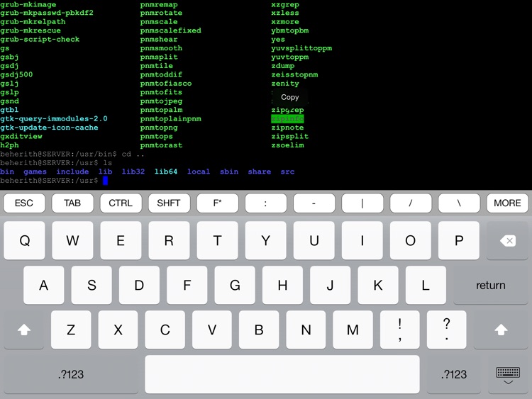Viewport: 532px width, 399px height.
Task: Open the F* function keys option
Action: coord(218,203)
